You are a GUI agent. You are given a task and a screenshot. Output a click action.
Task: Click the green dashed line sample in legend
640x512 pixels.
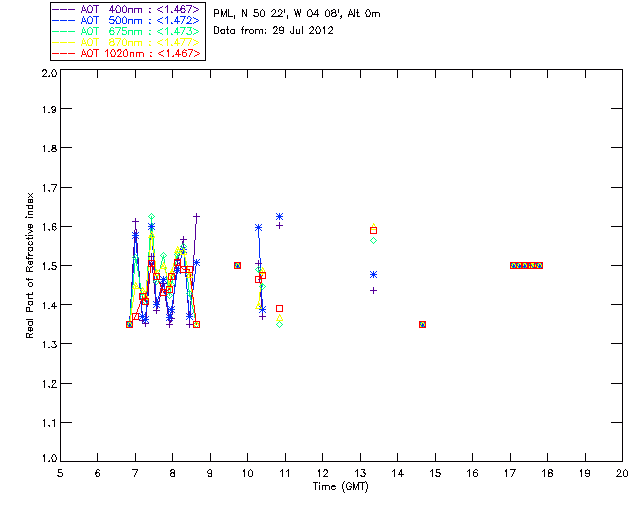pos(64,31)
